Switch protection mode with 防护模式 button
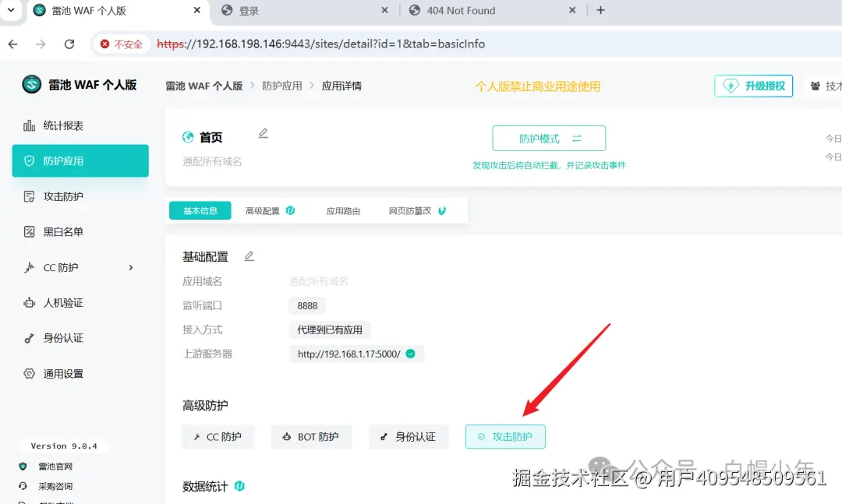This screenshot has height=504, width=842. click(549, 139)
